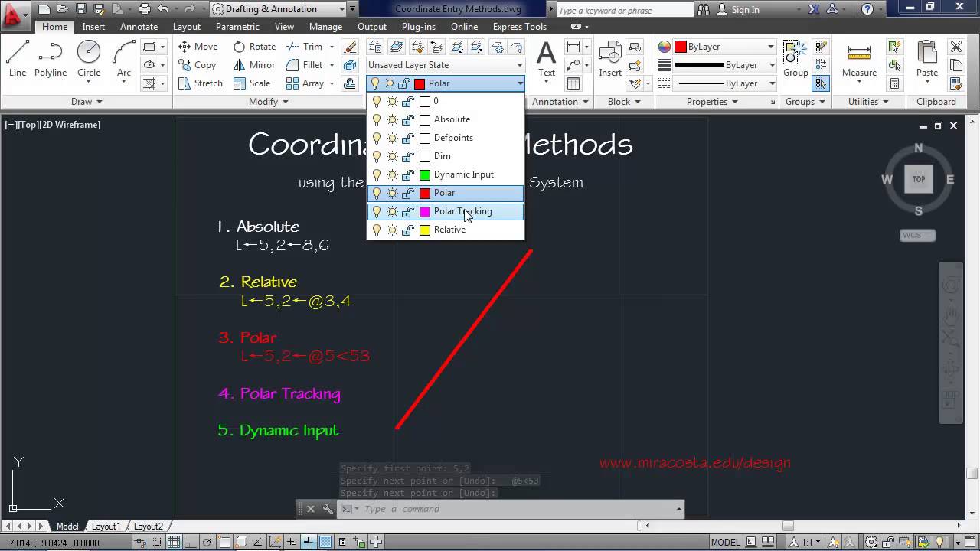Open the Annotate ribbon tab
980x551 pixels.
point(139,27)
